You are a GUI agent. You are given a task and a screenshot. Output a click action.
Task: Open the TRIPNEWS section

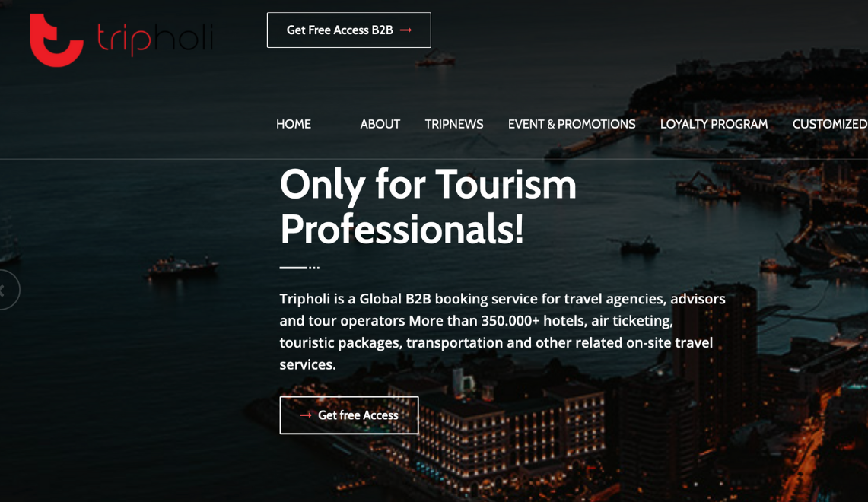454,124
